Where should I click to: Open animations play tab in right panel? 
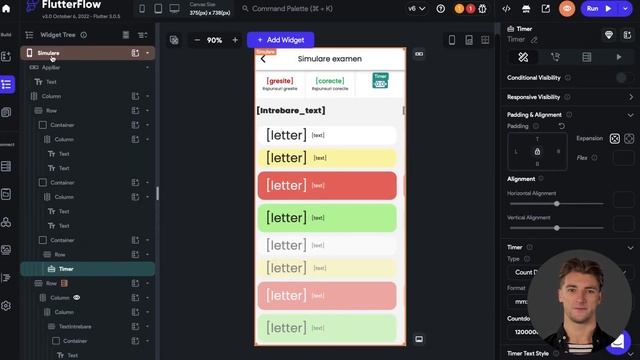619,58
